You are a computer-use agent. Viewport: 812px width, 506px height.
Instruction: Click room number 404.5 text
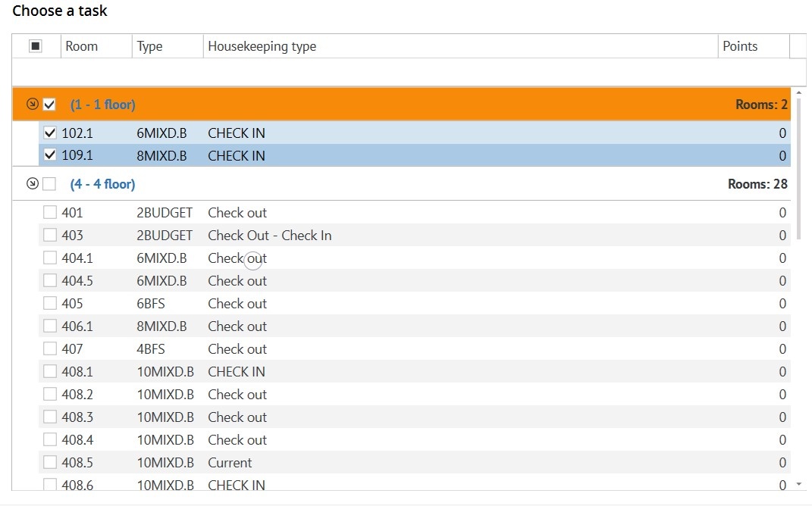[77, 281]
